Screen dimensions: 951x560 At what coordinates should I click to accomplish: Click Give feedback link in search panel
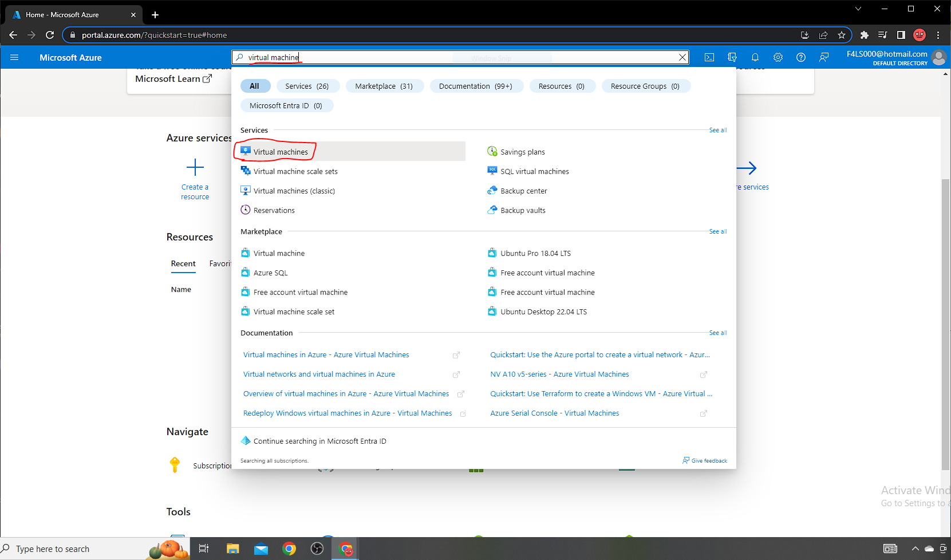click(x=705, y=460)
